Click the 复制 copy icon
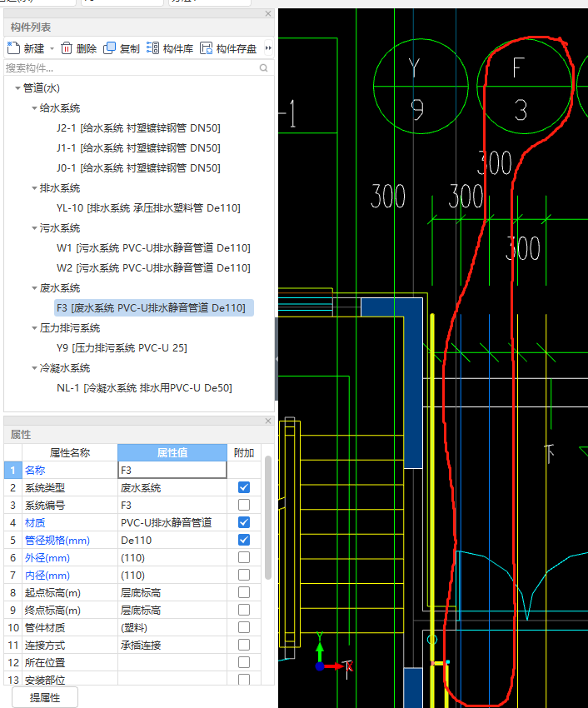 point(109,47)
